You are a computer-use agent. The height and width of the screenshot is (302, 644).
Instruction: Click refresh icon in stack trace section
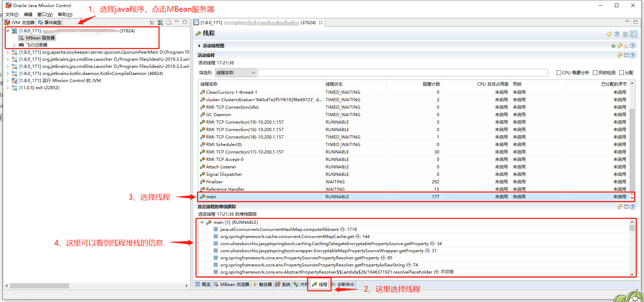click(620, 207)
